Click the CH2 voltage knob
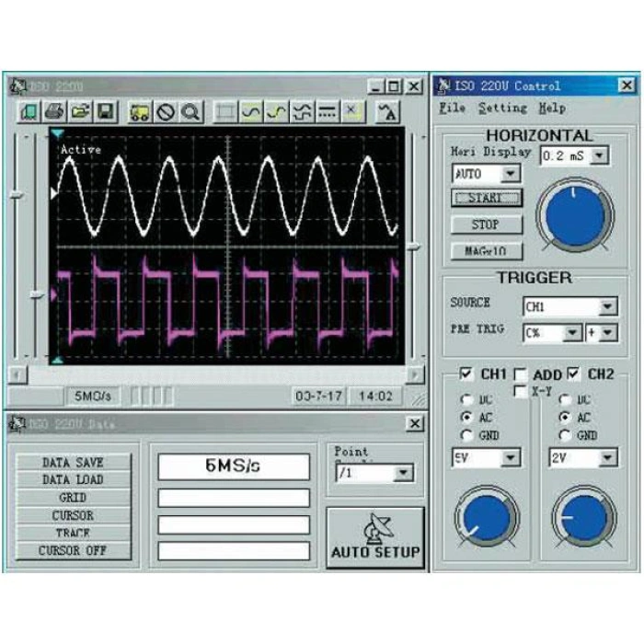Screen dimensions: 644x644 584,517
